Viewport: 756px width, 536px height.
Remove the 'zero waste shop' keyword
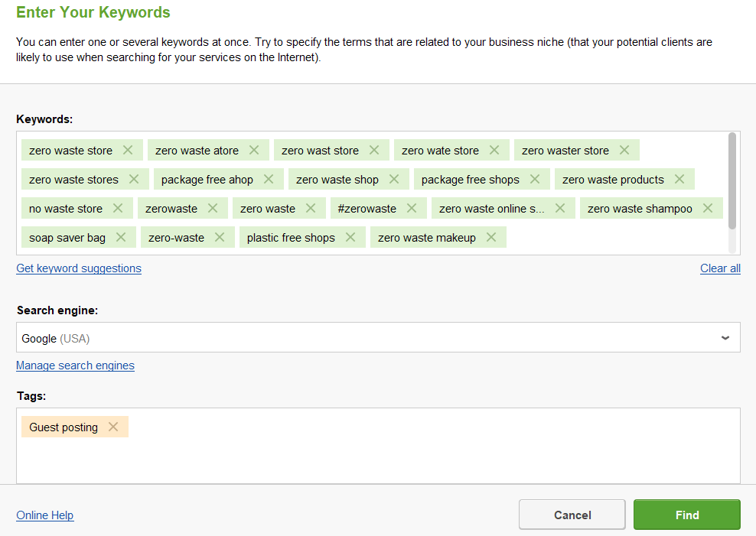[x=394, y=179]
